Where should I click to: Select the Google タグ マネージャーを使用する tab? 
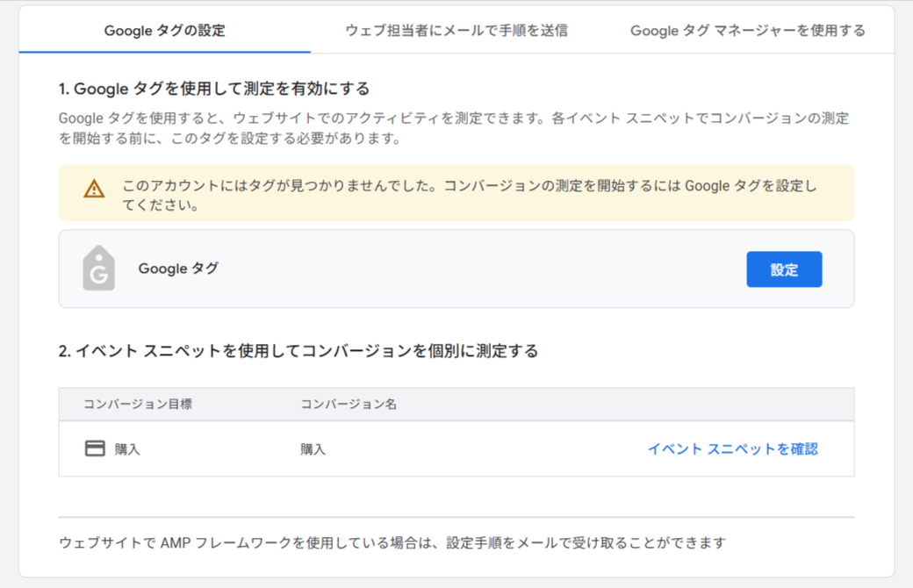point(748,30)
